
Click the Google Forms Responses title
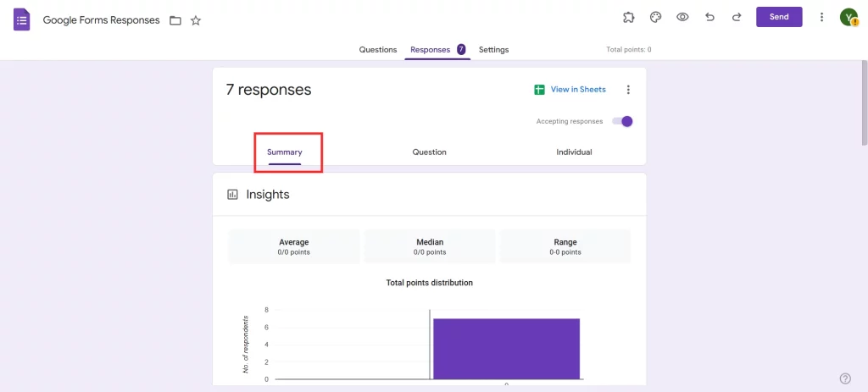pos(102,20)
